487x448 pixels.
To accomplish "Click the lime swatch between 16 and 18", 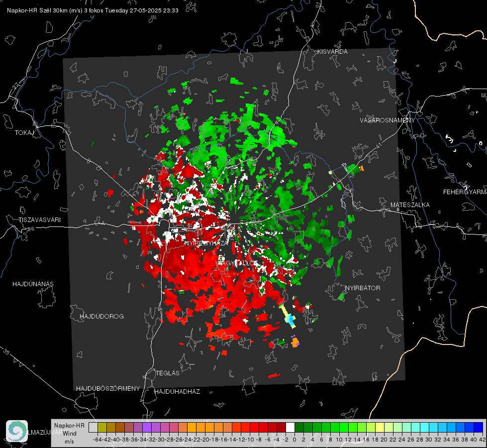I will click(x=371, y=427).
